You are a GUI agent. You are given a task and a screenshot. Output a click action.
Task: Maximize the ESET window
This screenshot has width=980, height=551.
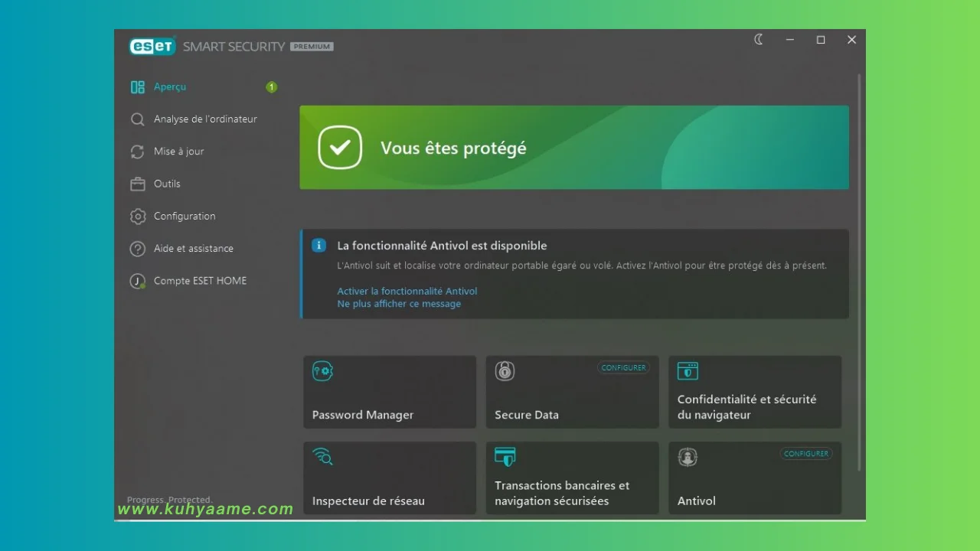[x=821, y=40]
